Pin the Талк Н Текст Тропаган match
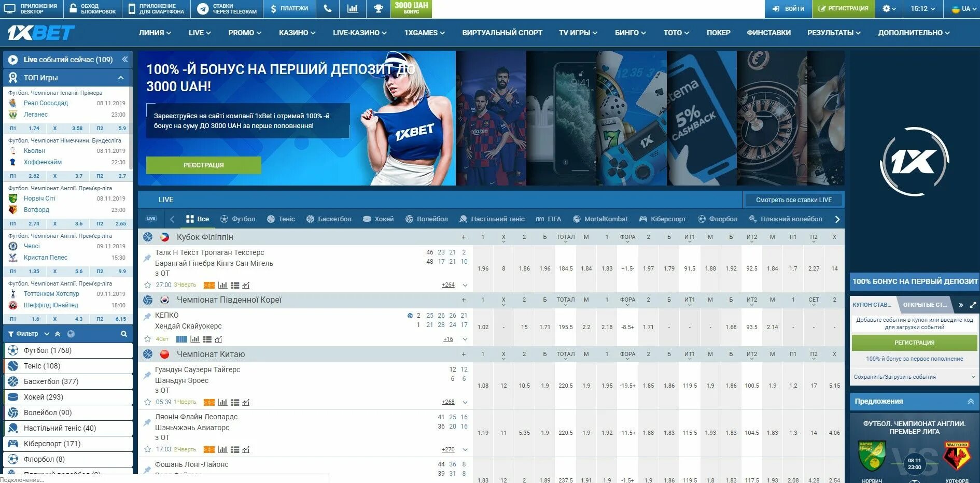 (x=147, y=258)
